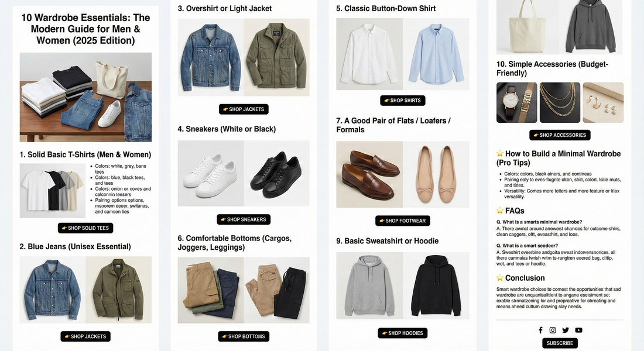Image resolution: width=644 pixels, height=351 pixels.
Task: Click SHOP BOTTOMS below Comfortable Bottoms
Action: (x=244, y=336)
